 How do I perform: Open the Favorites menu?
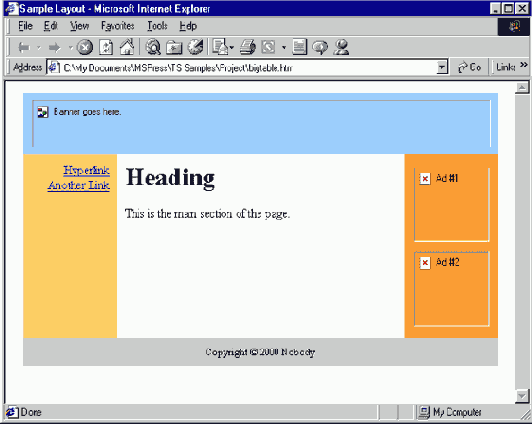(x=118, y=26)
